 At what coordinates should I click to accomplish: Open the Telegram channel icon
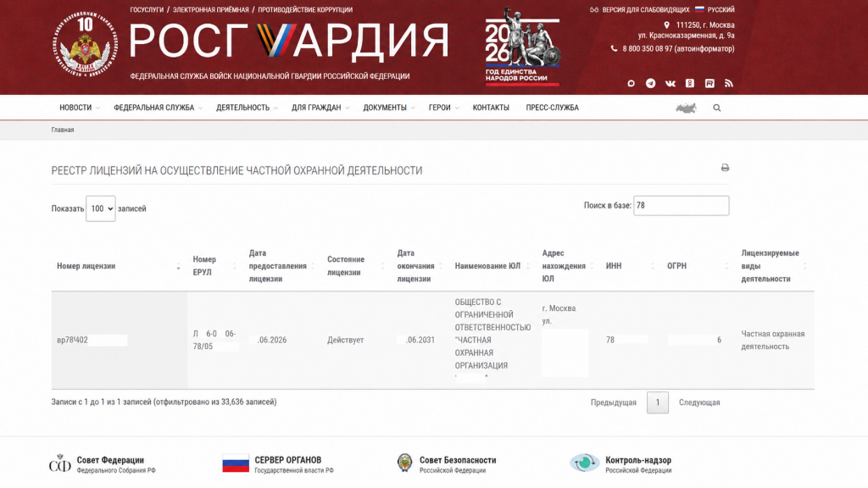click(650, 84)
